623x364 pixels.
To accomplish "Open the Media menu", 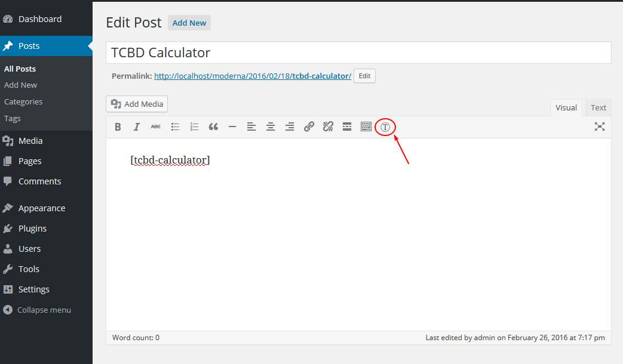I will 46,141.
